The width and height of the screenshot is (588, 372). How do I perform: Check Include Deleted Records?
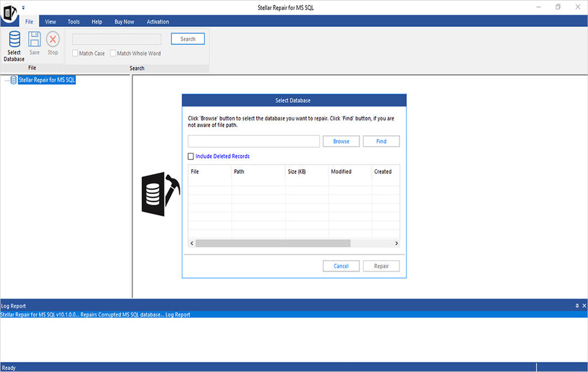point(191,156)
